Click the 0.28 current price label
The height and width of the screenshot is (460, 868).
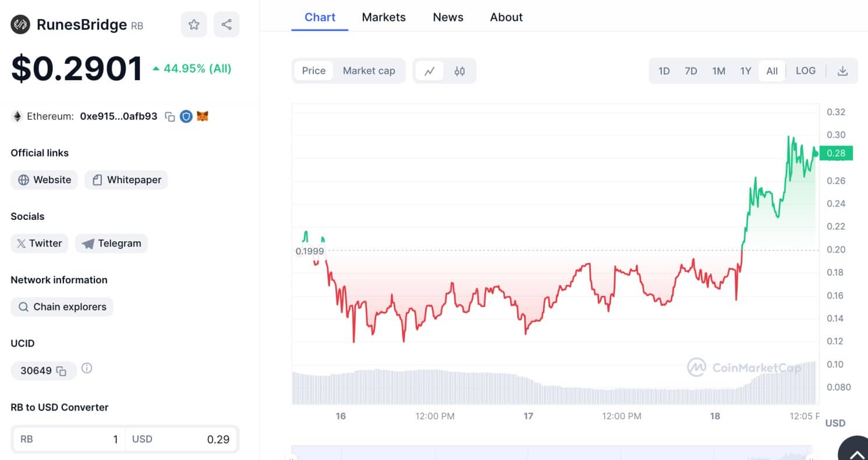tap(836, 153)
